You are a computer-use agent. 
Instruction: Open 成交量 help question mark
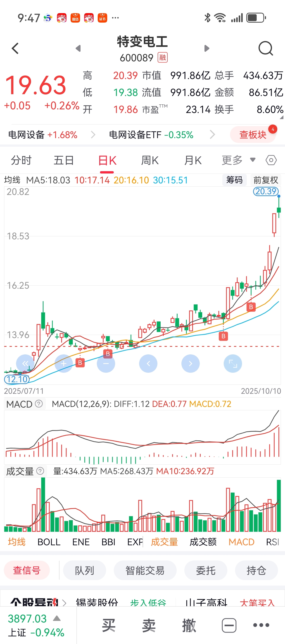(40, 471)
